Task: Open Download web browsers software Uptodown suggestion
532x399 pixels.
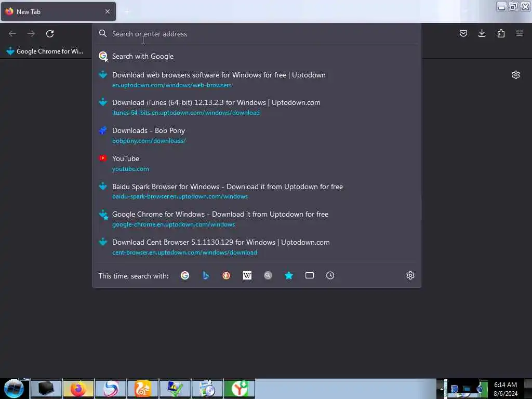Action: [257, 79]
